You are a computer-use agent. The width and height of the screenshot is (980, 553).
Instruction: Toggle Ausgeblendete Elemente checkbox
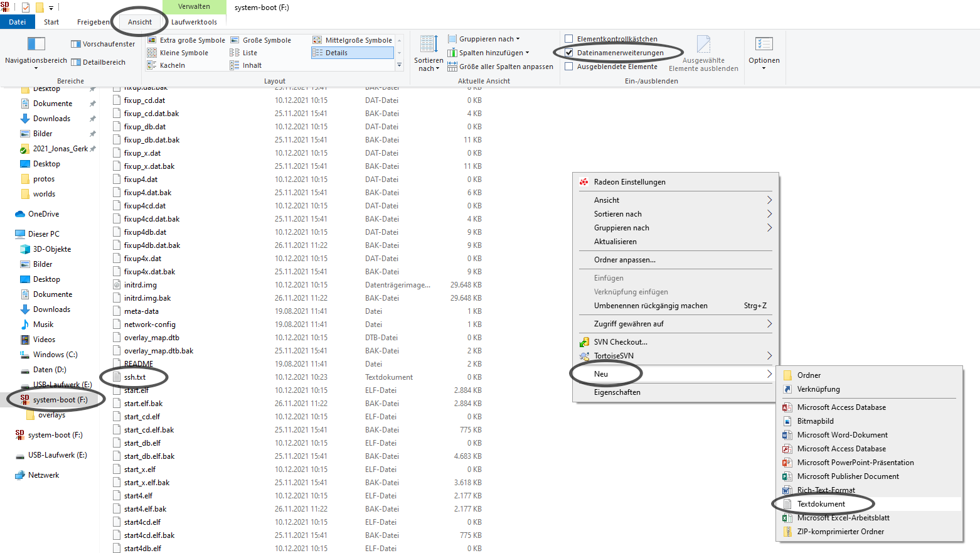tap(569, 67)
